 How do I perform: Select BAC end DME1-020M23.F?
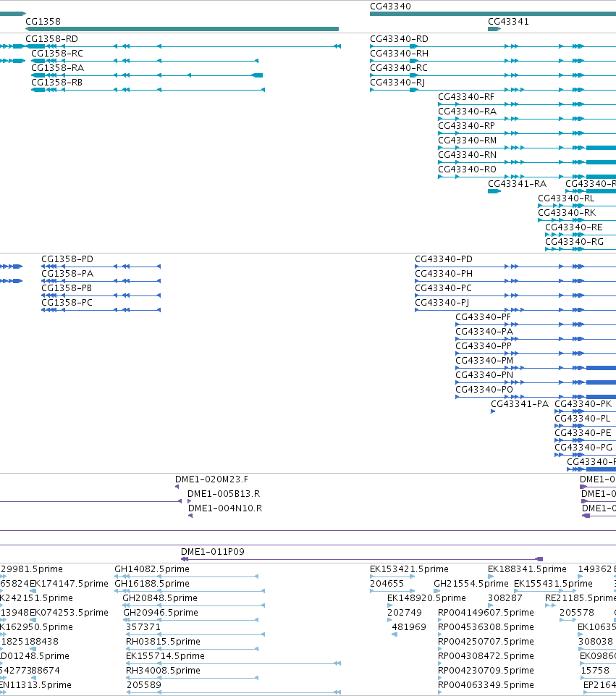point(211,479)
